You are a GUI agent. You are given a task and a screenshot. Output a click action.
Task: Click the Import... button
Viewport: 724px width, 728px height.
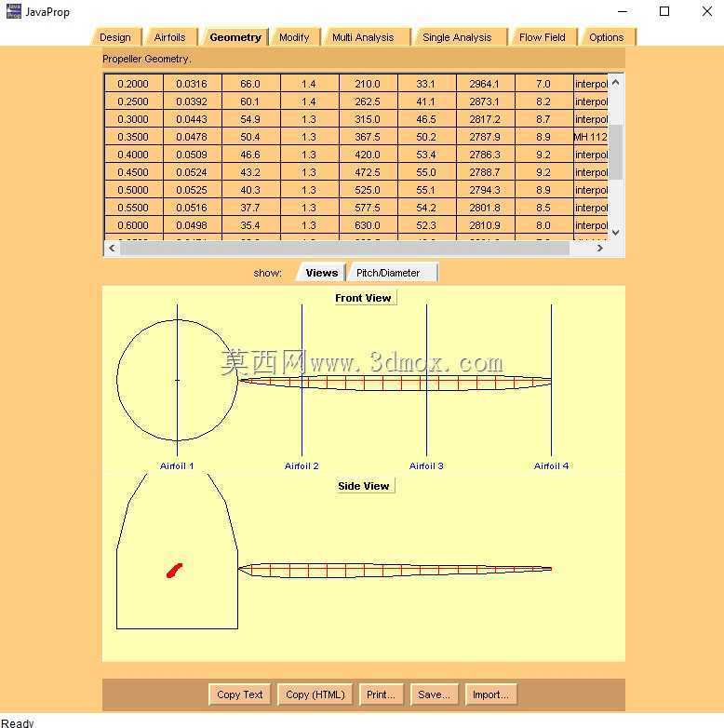click(490, 694)
